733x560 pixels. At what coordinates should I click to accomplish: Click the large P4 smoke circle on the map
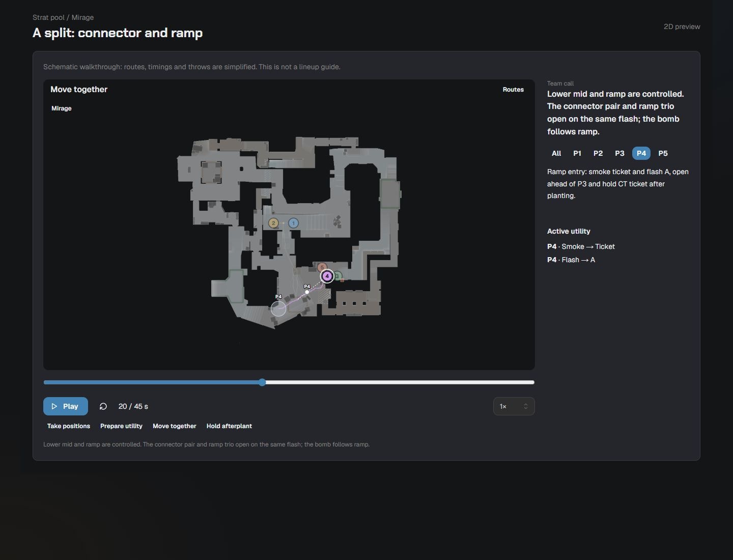pos(278,309)
